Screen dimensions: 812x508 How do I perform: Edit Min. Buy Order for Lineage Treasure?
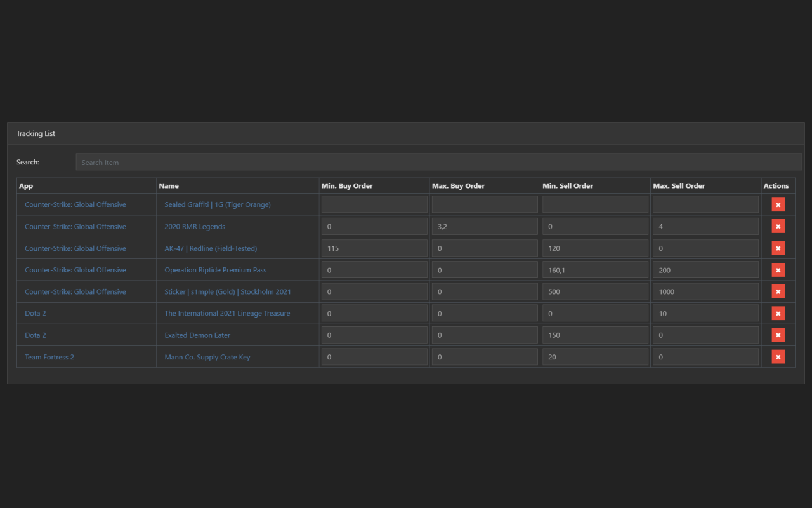coord(374,313)
